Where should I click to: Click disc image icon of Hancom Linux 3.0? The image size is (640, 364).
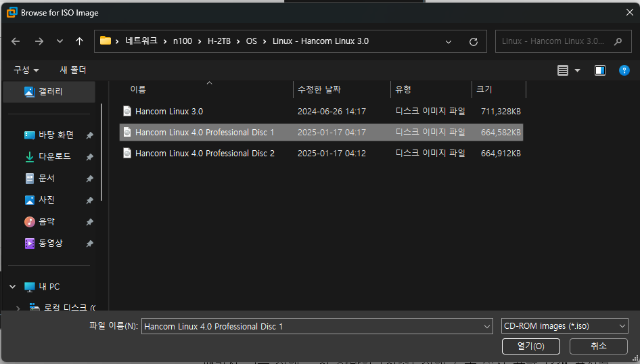(127, 111)
